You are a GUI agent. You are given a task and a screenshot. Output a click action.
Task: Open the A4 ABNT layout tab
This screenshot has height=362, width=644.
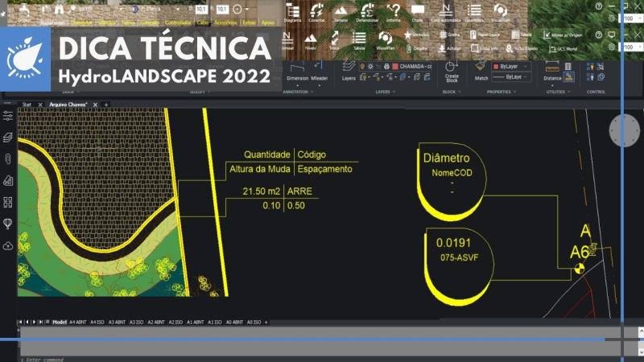(x=78, y=323)
